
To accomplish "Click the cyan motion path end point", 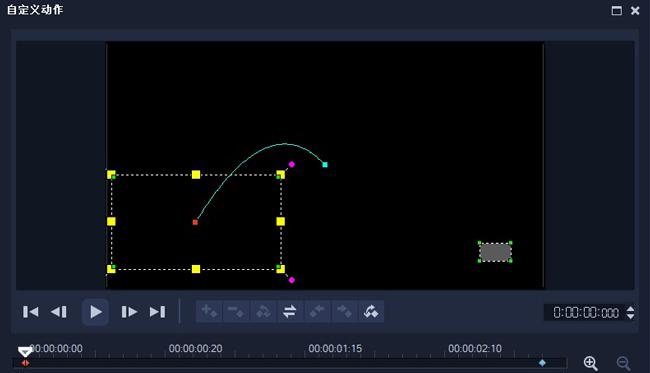I will (325, 165).
